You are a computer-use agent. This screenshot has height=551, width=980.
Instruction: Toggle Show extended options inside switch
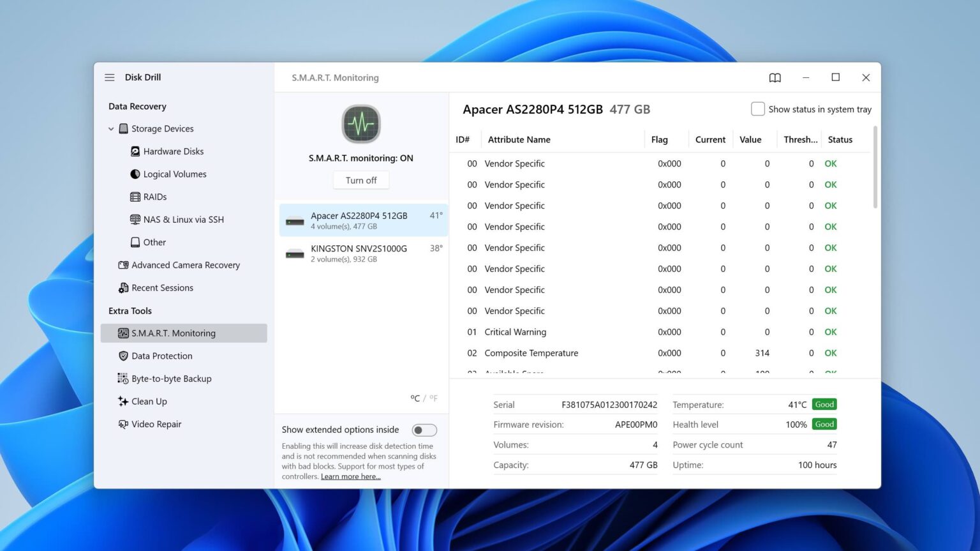click(424, 430)
